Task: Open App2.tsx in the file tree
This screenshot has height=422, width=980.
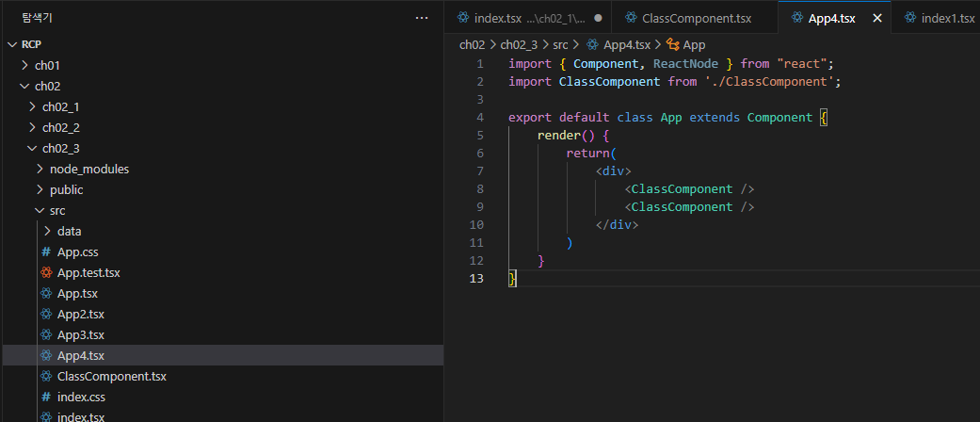Action: (x=81, y=314)
